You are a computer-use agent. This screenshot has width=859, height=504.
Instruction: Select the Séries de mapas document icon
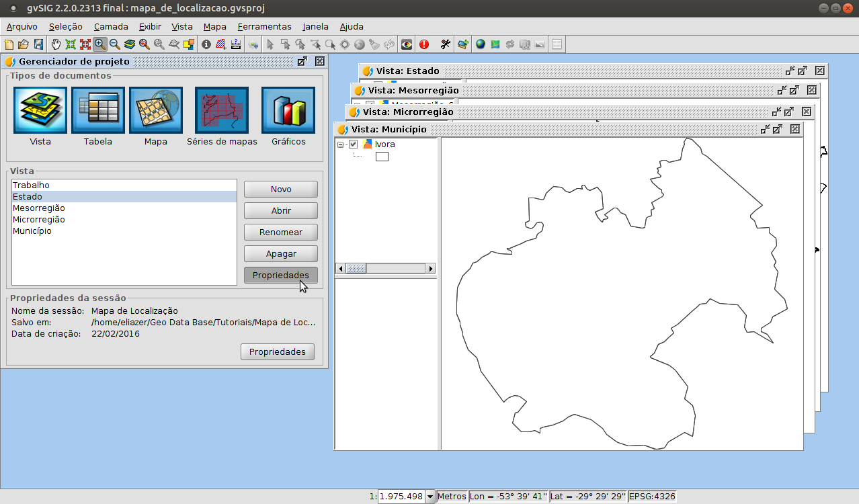click(x=222, y=110)
